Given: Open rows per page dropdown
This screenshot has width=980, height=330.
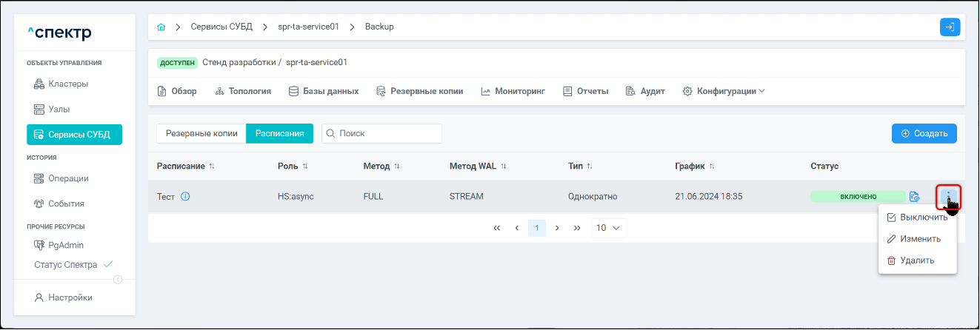Looking at the screenshot, I should [608, 228].
